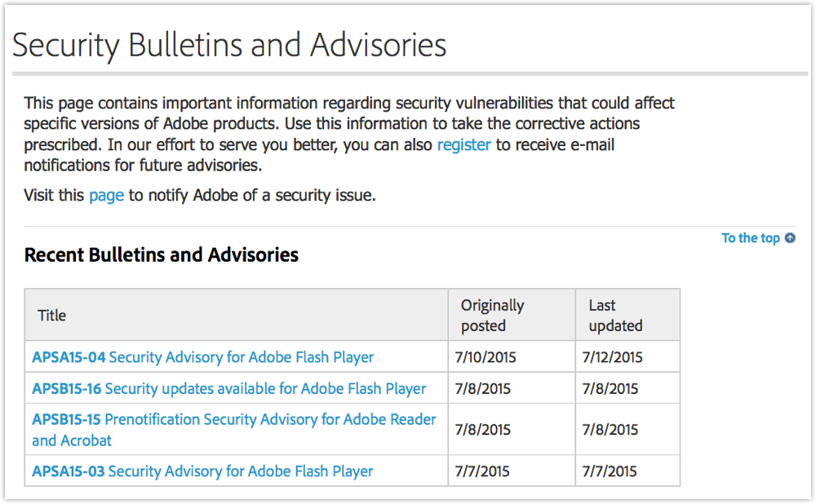Click the up-arrow icon beside To the top

790,237
